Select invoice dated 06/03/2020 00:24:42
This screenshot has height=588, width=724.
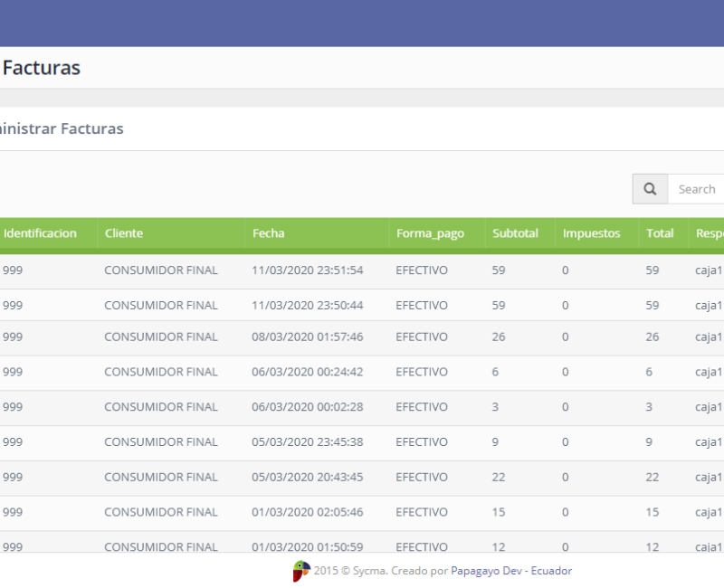point(308,372)
